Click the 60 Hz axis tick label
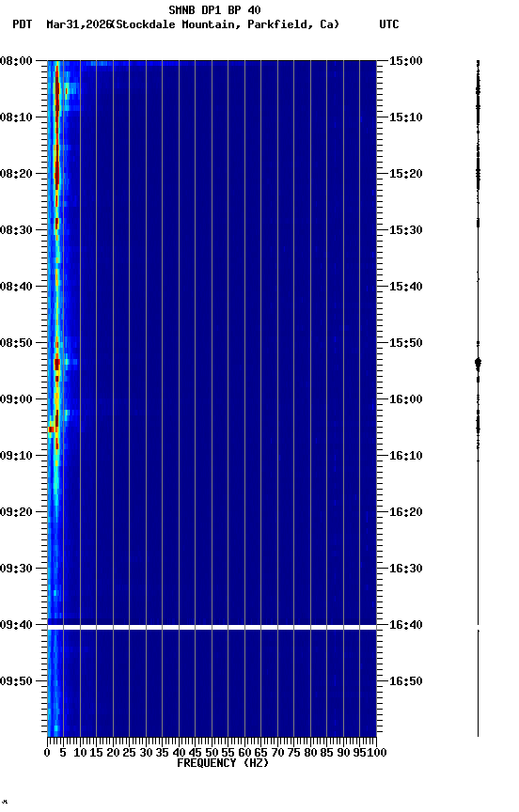The height and width of the screenshot is (812, 519). coord(244,754)
